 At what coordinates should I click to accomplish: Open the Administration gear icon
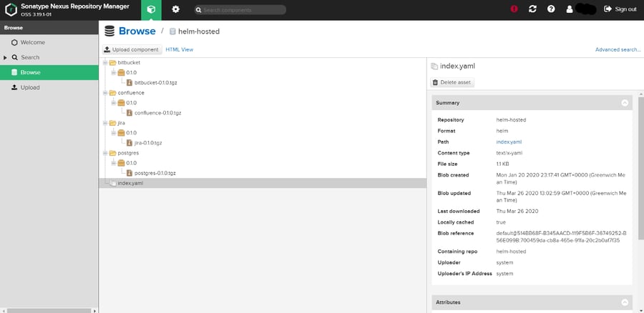pos(176,9)
